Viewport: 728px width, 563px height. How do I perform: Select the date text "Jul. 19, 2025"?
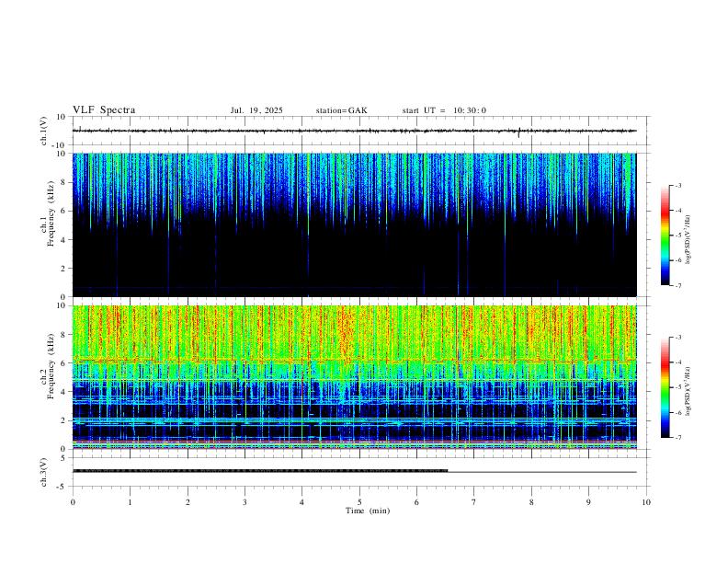pyautogui.click(x=256, y=110)
